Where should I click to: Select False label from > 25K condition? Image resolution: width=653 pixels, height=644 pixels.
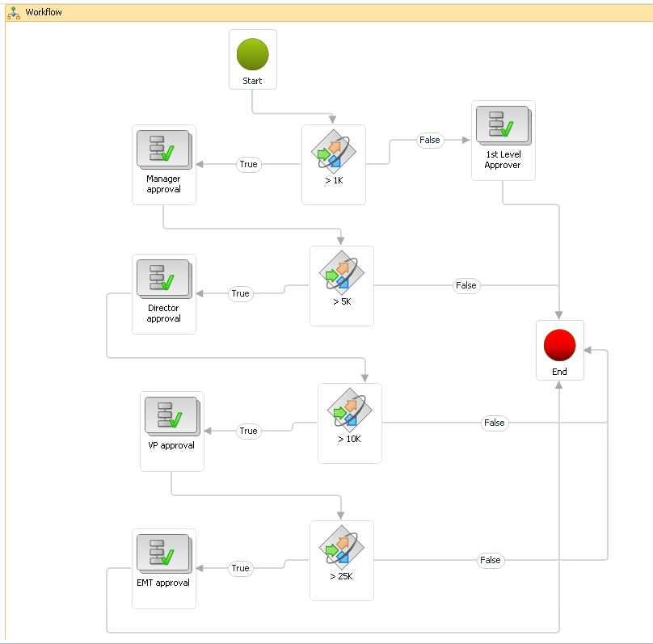pos(491,560)
